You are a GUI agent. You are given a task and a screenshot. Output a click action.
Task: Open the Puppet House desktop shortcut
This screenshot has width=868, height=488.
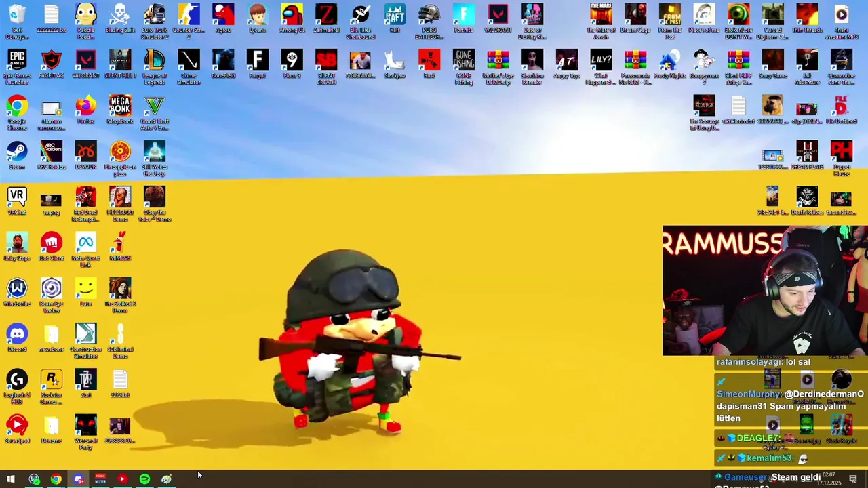[841, 158]
